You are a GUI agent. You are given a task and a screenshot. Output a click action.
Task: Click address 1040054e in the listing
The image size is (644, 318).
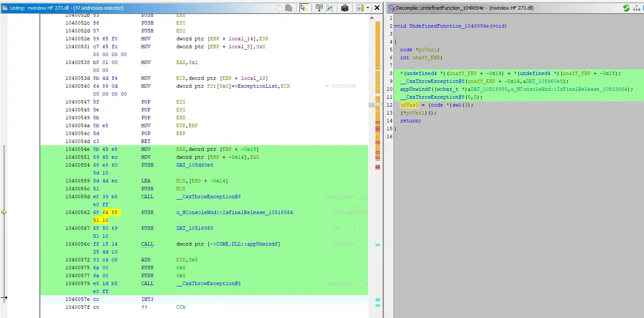pyautogui.click(x=77, y=149)
